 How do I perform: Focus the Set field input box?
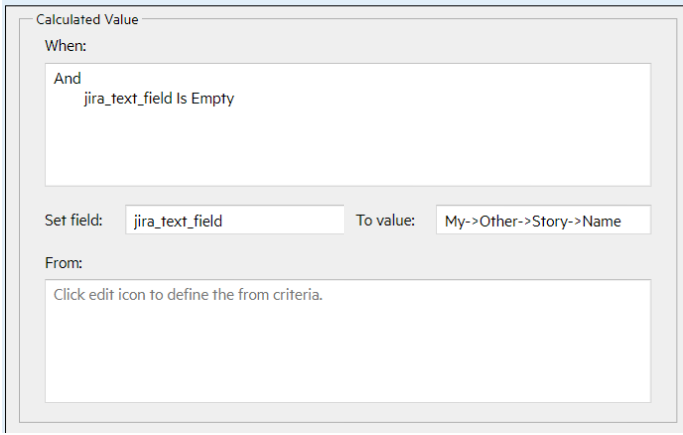coord(234,221)
